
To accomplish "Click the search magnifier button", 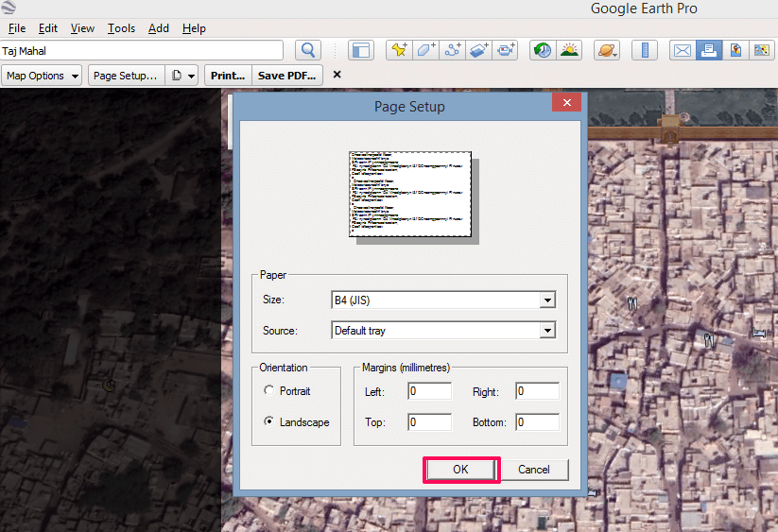I will click(307, 50).
